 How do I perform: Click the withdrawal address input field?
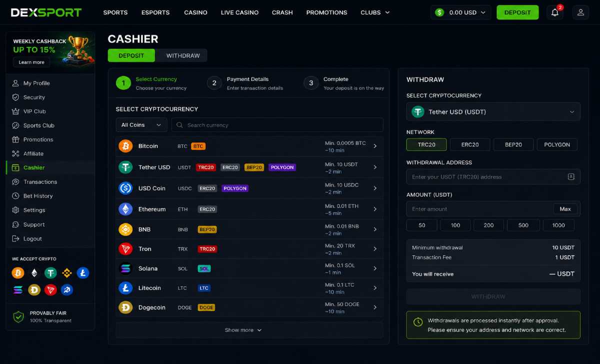493,176
